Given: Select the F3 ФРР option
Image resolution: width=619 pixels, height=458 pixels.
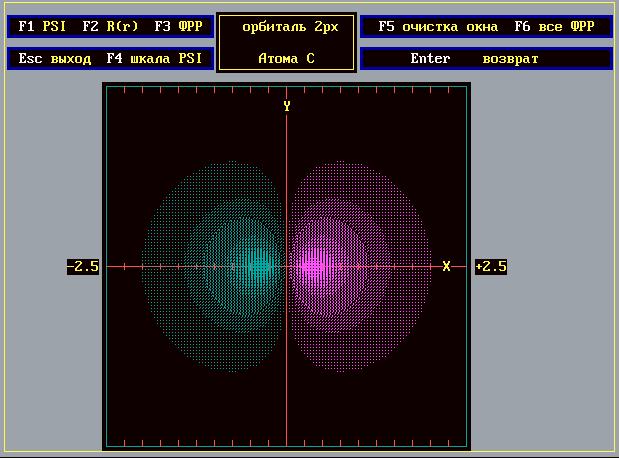Looking at the screenshot, I should tap(178, 26).
